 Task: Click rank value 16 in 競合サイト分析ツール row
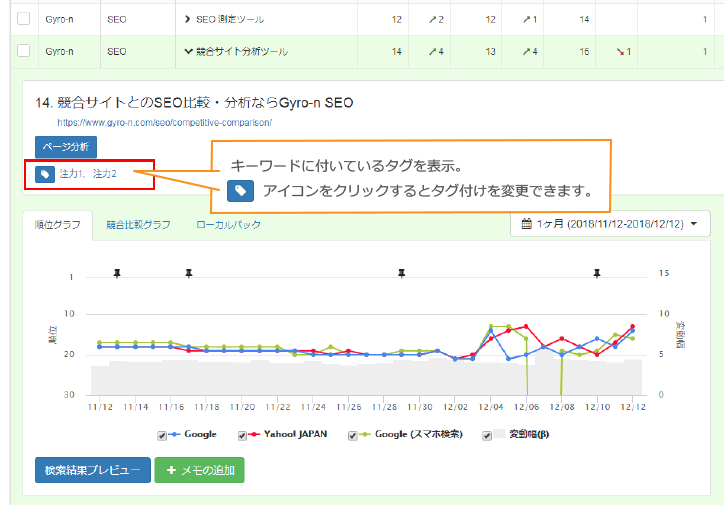(x=584, y=52)
